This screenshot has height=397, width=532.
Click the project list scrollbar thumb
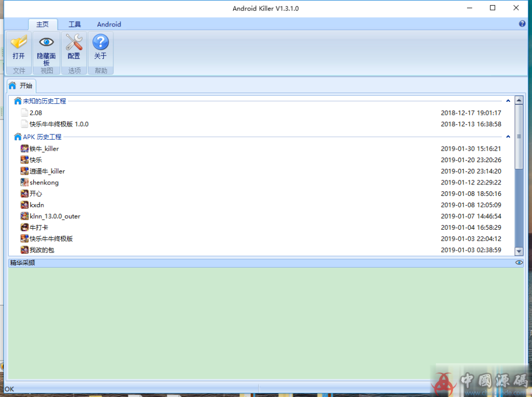[519, 137]
